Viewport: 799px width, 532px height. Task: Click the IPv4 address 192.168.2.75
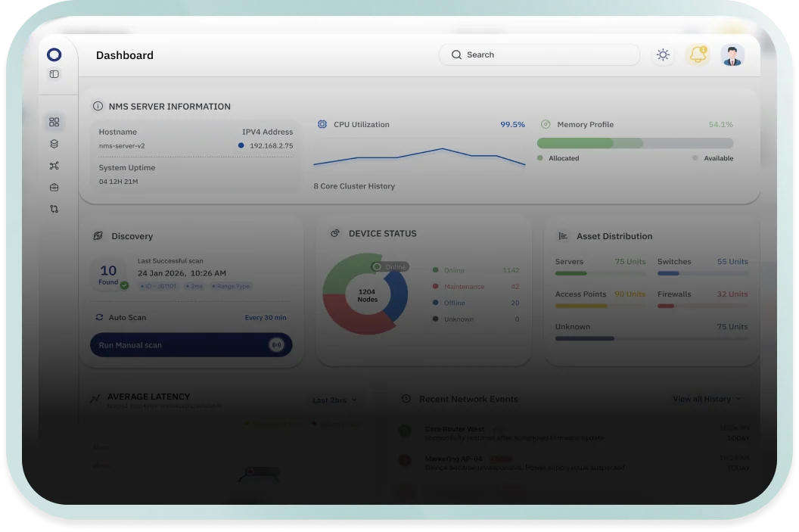point(271,146)
